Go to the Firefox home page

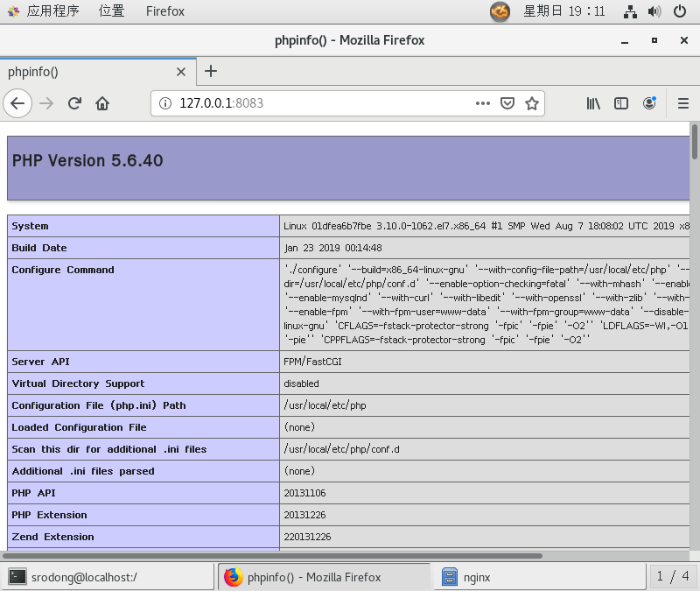tap(102, 103)
